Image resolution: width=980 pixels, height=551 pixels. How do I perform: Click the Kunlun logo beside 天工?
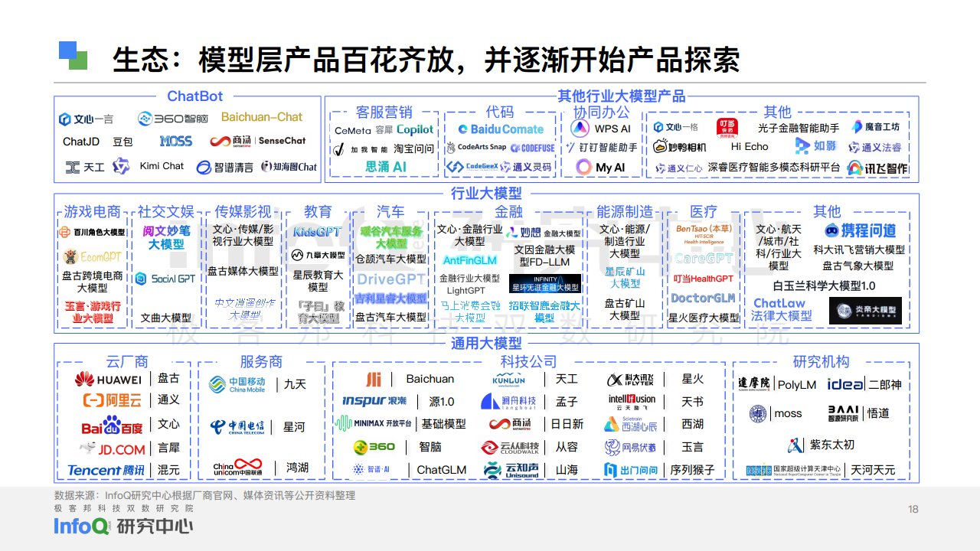(509, 379)
